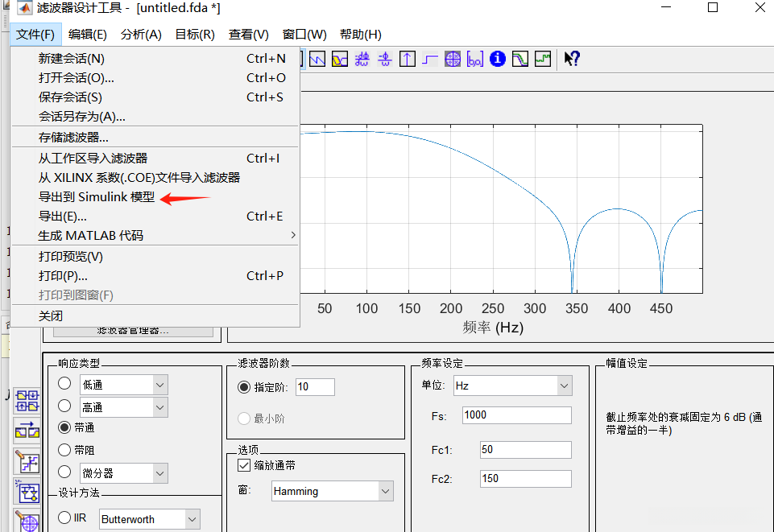The width and height of the screenshot is (774, 532).
Task: Show magnitude and phase responses together
Action: tap(340, 60)
